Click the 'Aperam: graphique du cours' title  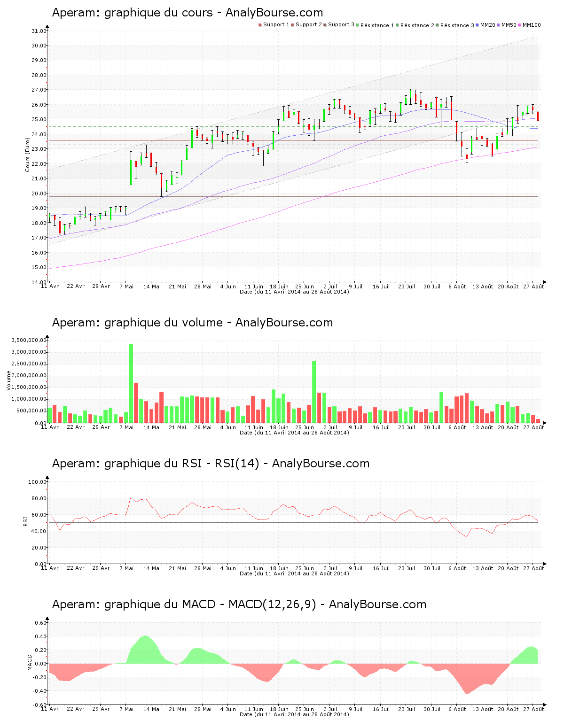click(x=188, y=13)
